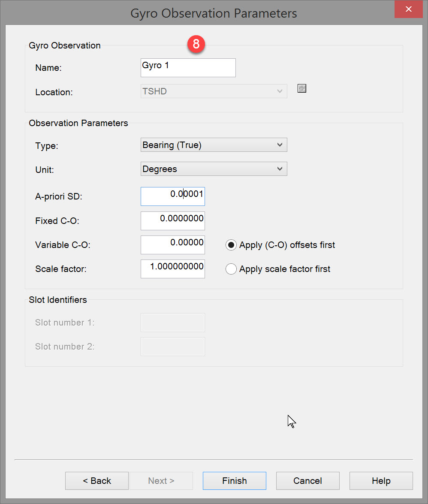The height and width of the screenshot is (504, 428).
Task: Click the Next button
Action: click(x=161, y=481)
